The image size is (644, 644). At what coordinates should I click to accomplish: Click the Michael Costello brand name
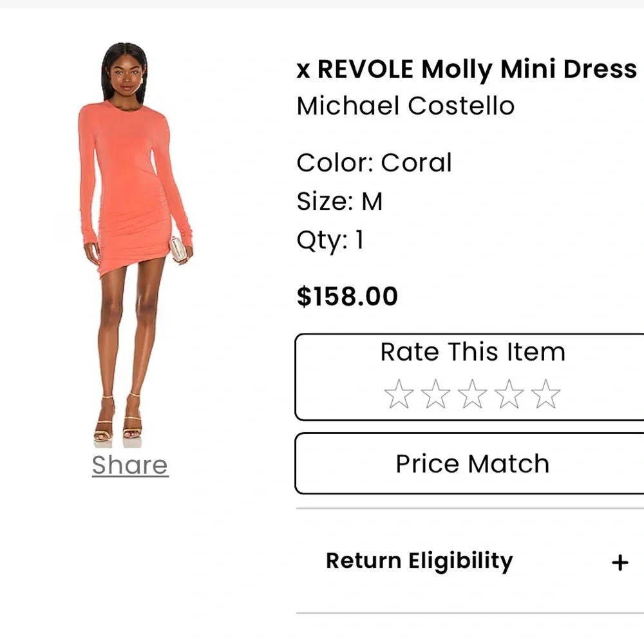(x=404, y=105)
